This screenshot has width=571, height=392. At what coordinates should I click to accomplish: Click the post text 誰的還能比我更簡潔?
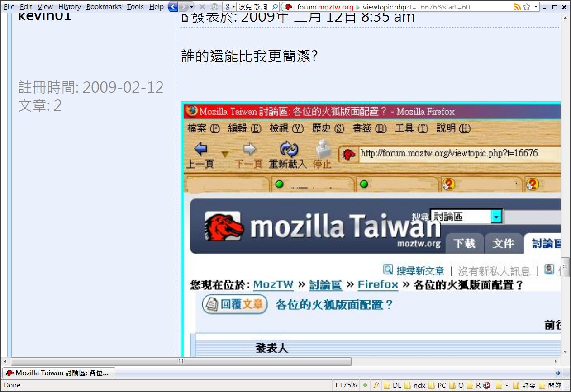tap(249, 56)
